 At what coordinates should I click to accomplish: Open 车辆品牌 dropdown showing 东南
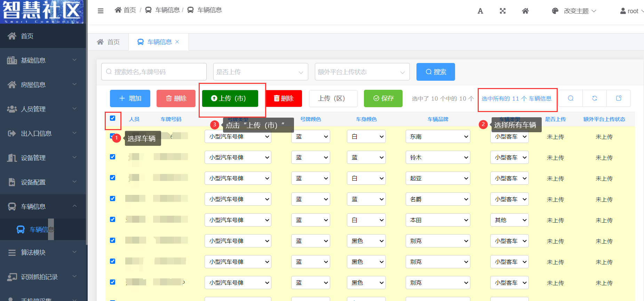tap(438, 137)
